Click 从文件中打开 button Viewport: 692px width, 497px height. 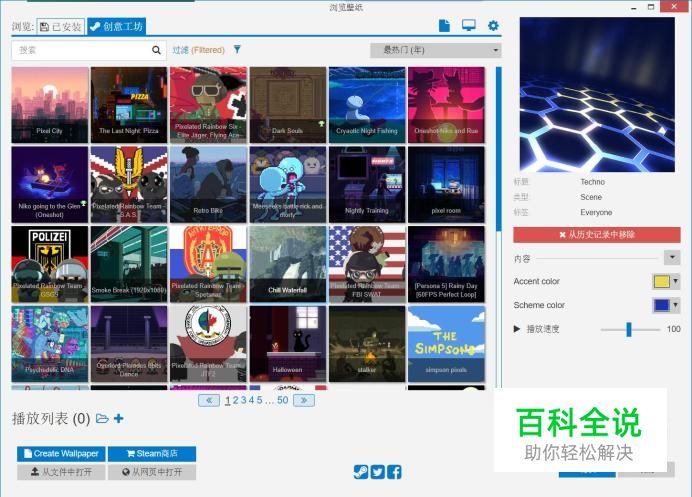(61, 472)
